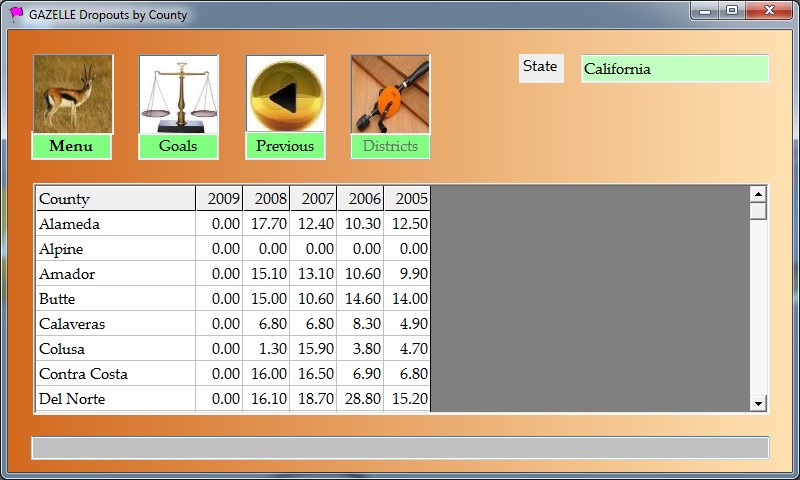Viewport: 800px width, 480px height.
Task: Close the GAZELLE Dropouts by County window
Action: pos(769,10)
